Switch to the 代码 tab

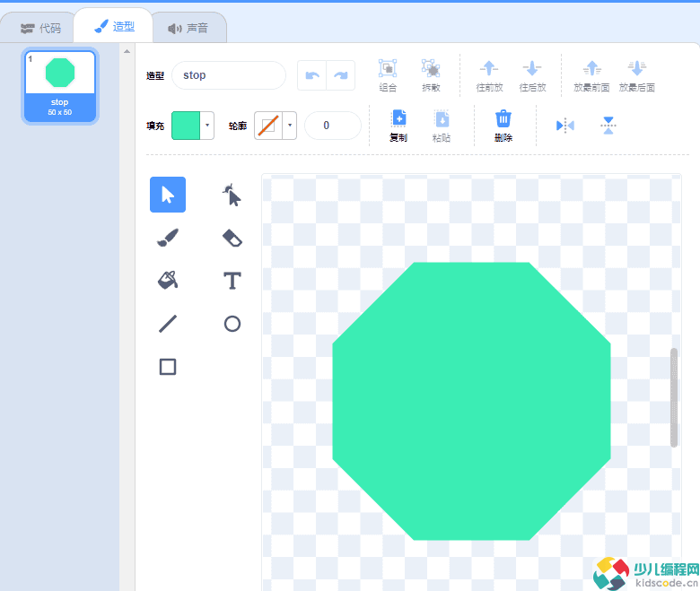click(41, 28)
